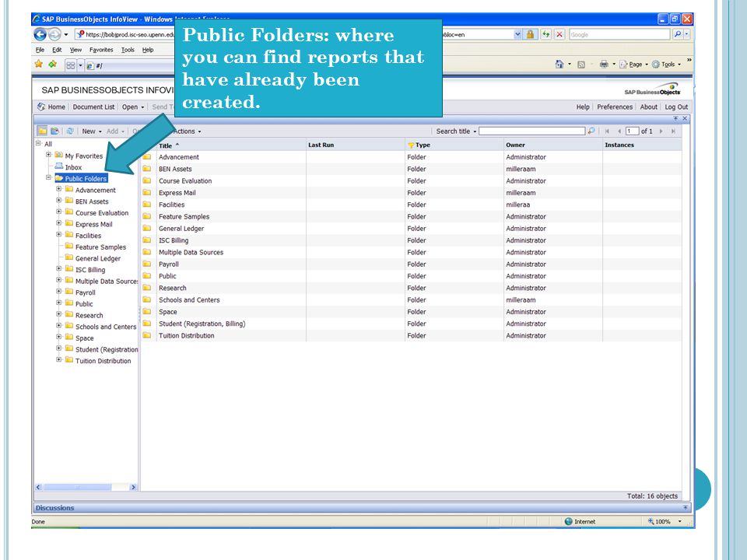Go to first page arrow
Image resolution: width=747 pixels, height=560 pixels.
pyautogui.click(x=607, y=131)
